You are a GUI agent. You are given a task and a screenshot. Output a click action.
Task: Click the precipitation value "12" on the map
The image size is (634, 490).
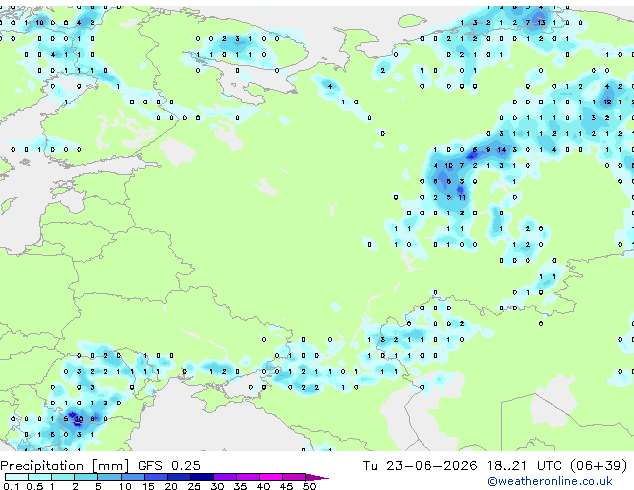(x=607, y=102)
